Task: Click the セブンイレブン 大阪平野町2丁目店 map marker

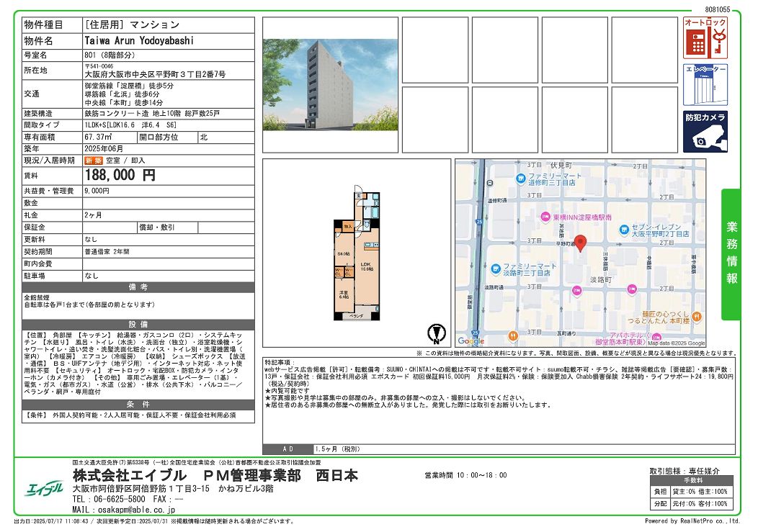Action: [x=625, y=229]
